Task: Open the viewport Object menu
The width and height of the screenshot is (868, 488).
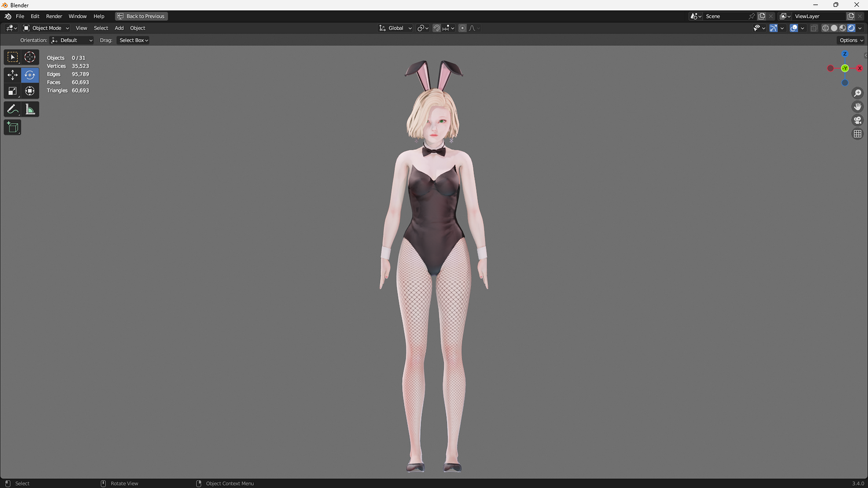Action: 138,28
